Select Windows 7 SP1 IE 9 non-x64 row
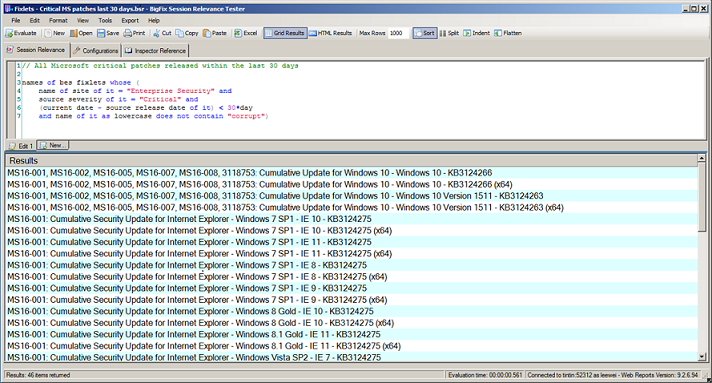Viewport: 712px width, 383px height. [x=352, y=288]
